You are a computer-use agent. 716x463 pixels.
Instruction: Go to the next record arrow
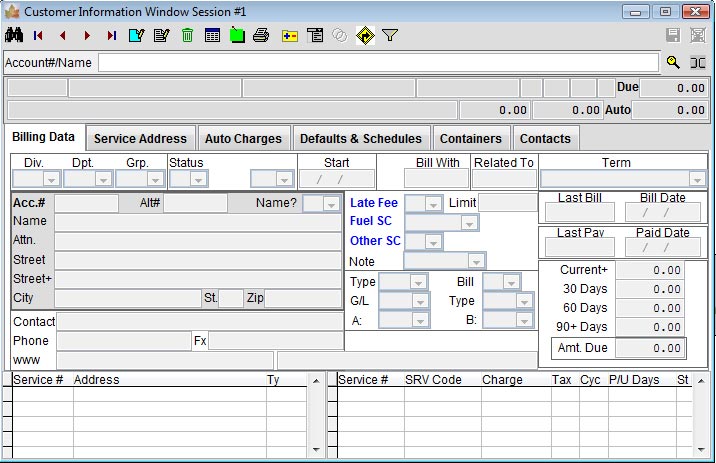click(87, 36)
